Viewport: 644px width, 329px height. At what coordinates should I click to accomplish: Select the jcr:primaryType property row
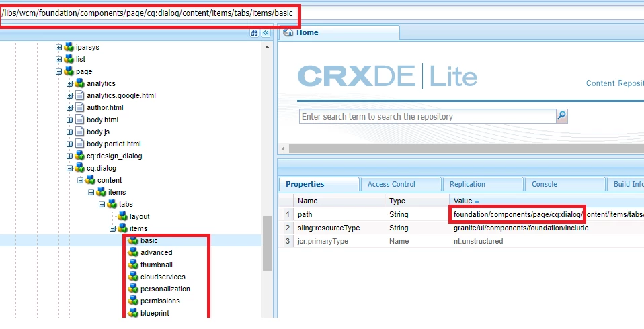[461, 241]
